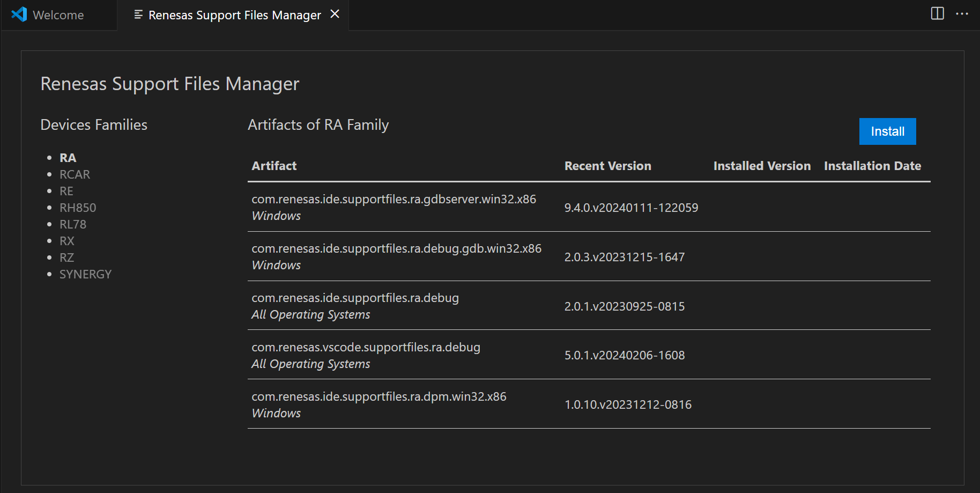Select the RE device family
980x493 pixels.
point(66,191)
